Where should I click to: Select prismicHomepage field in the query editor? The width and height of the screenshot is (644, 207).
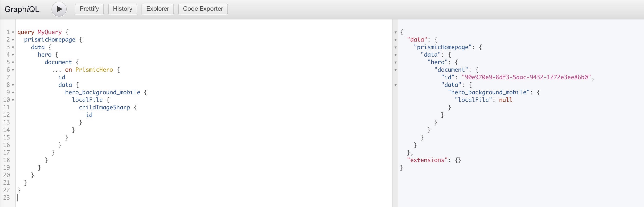coord(50,40)
